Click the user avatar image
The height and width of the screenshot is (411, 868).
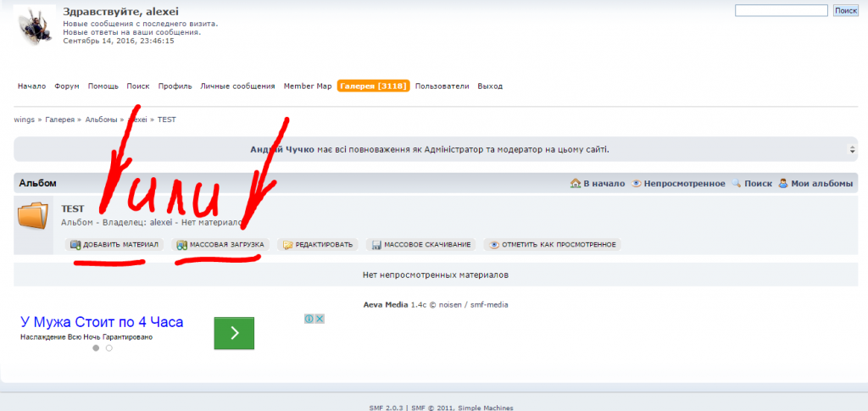36,25
